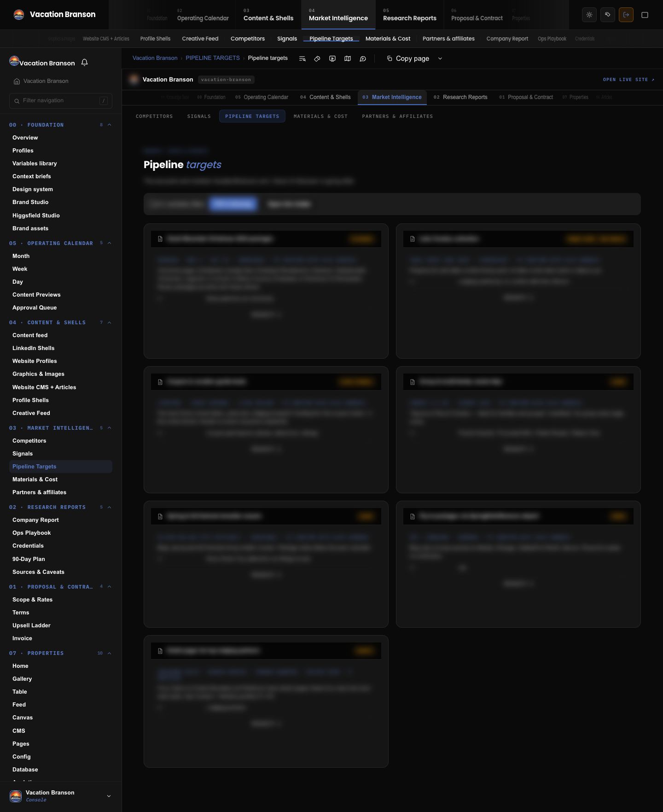
Task: Collapse the 07 Properties sidebar section
Action: 110,653
